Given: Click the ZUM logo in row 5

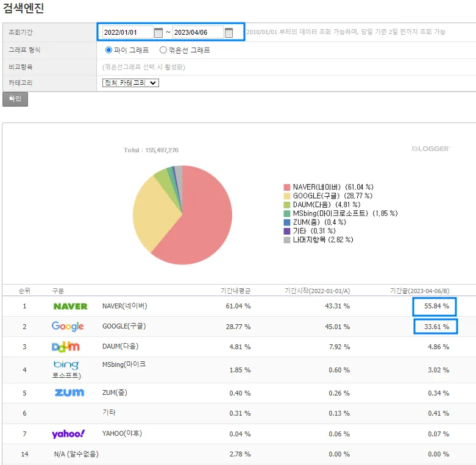Looking at the screenshot, I should click(69, 392).
